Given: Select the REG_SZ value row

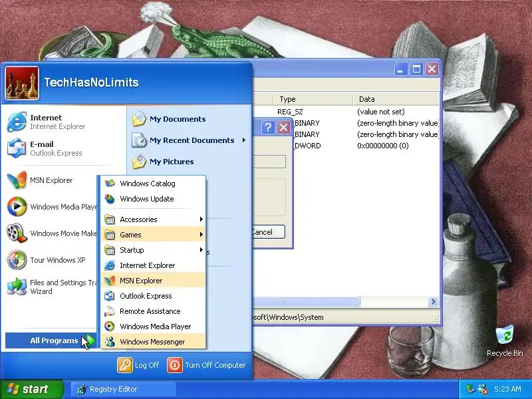Looking at the screenshot, I should click(346, 112).
